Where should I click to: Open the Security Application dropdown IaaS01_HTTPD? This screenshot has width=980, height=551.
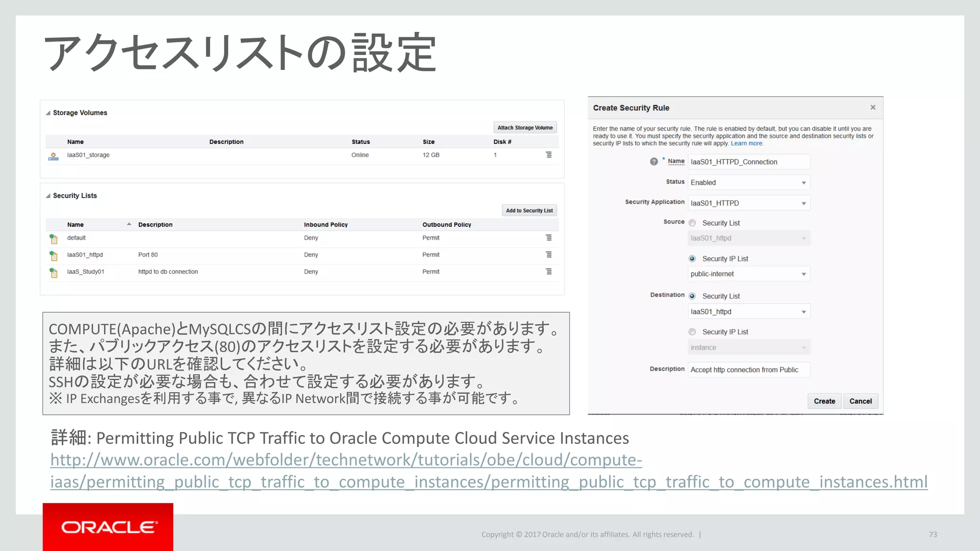coord(749,203)
